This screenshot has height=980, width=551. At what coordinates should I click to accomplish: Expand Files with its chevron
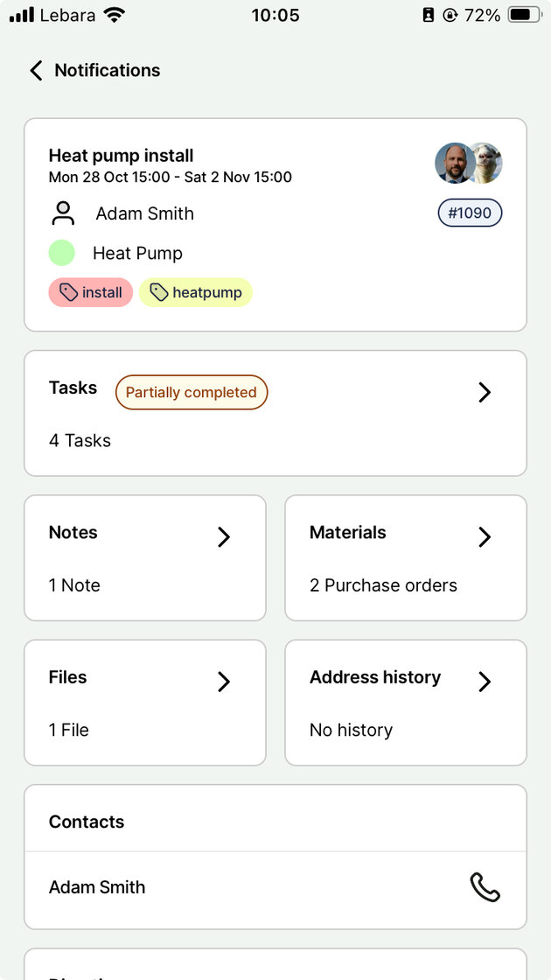coord(224,682)
